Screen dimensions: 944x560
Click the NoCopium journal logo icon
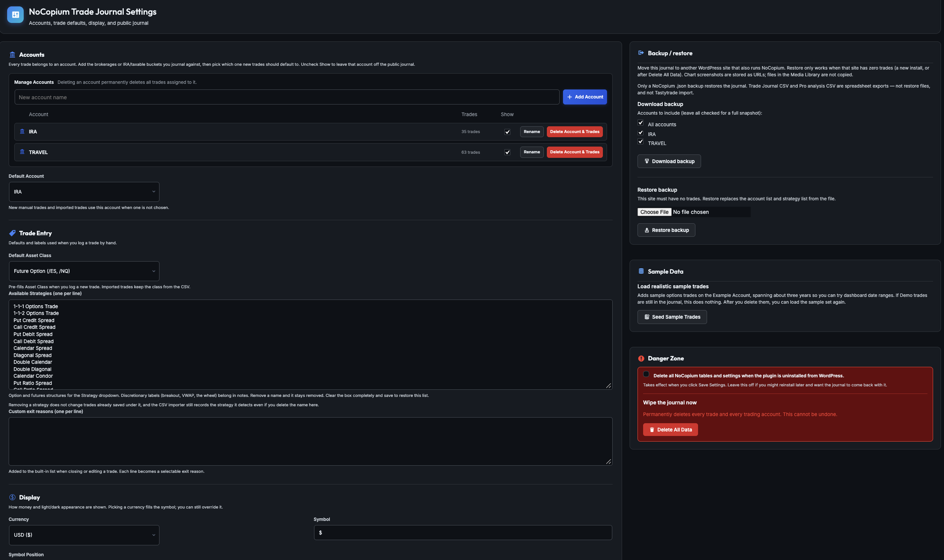tap(15, 15)
